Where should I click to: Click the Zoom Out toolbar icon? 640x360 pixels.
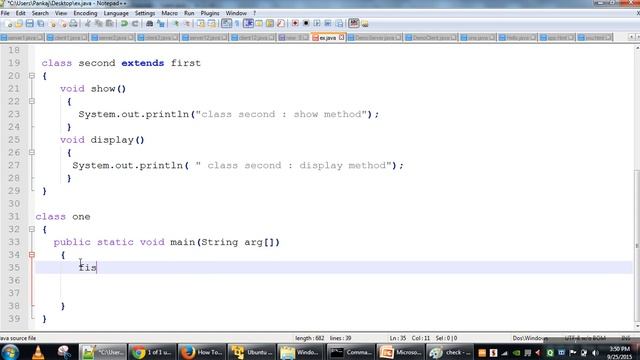[187, 24]
